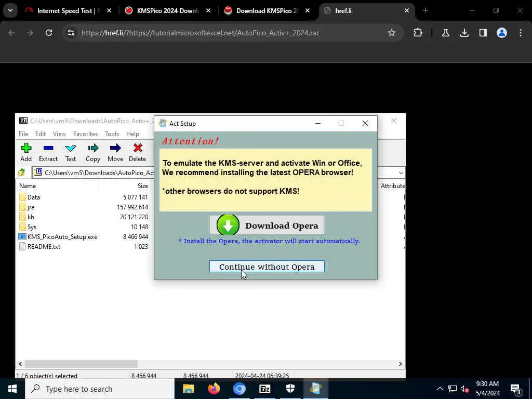Click the horizontal scrollbar thumb in 7-Zip

coord(82,364)
